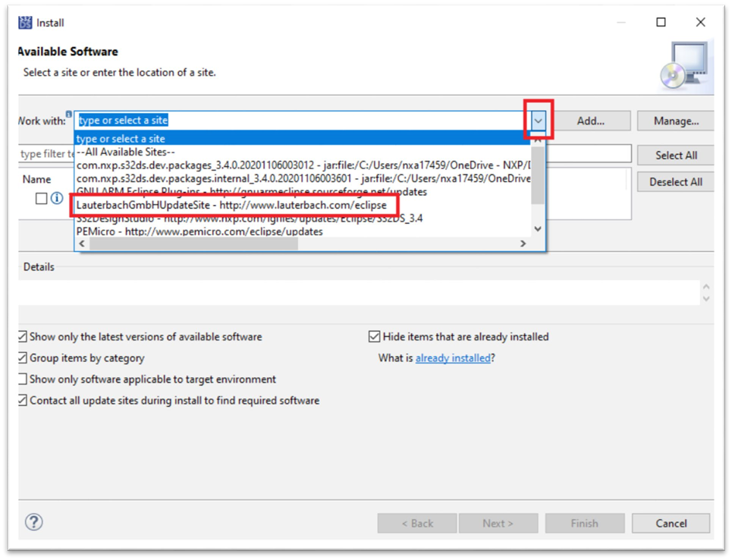This screenshot has width=732, height=560.
Task: Uncheck Hide items that are already installed
Action: coord(374,336)
